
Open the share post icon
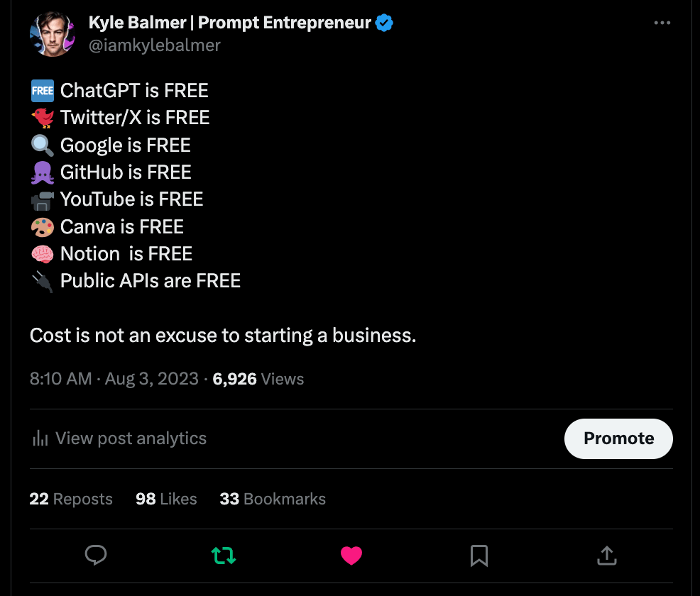coord(607,556)
